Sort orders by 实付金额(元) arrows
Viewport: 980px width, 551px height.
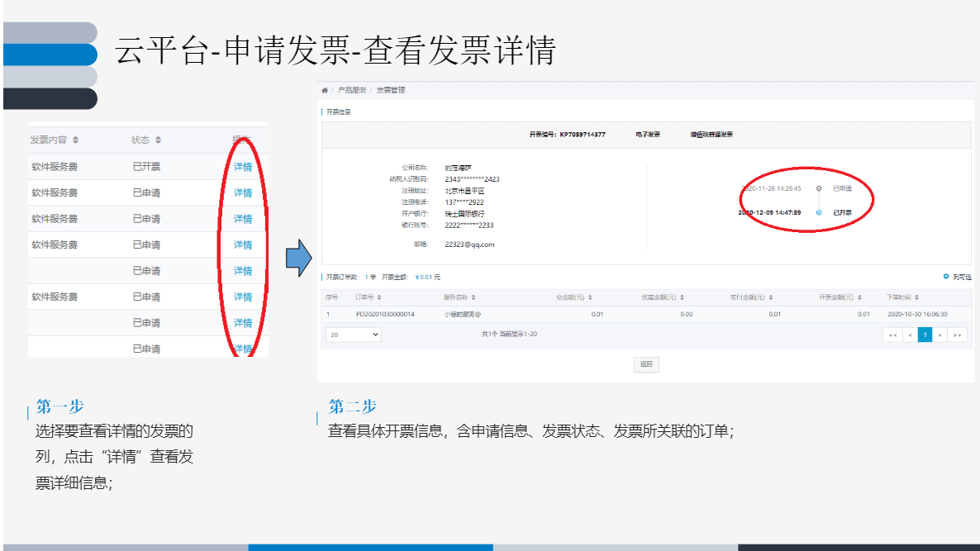771,297
